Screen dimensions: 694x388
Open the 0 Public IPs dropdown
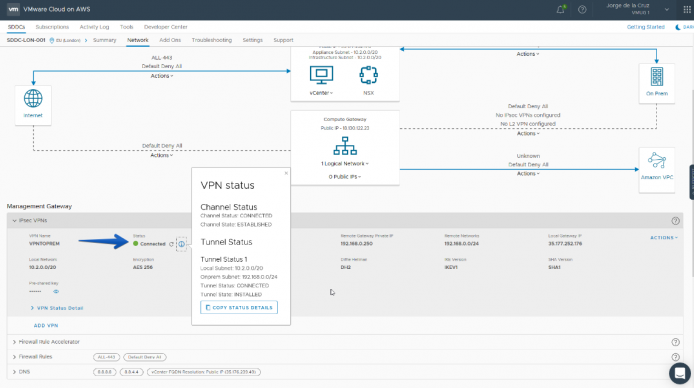pos(345,177)
